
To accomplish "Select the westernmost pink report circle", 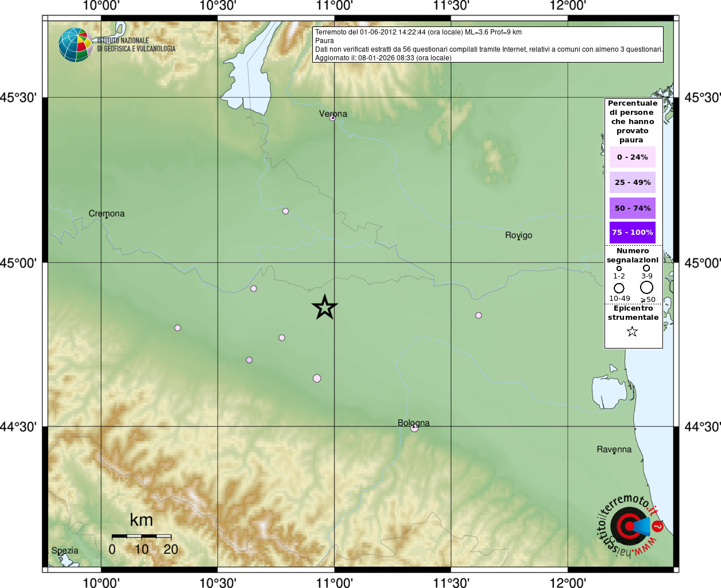I will coord(177,328).
